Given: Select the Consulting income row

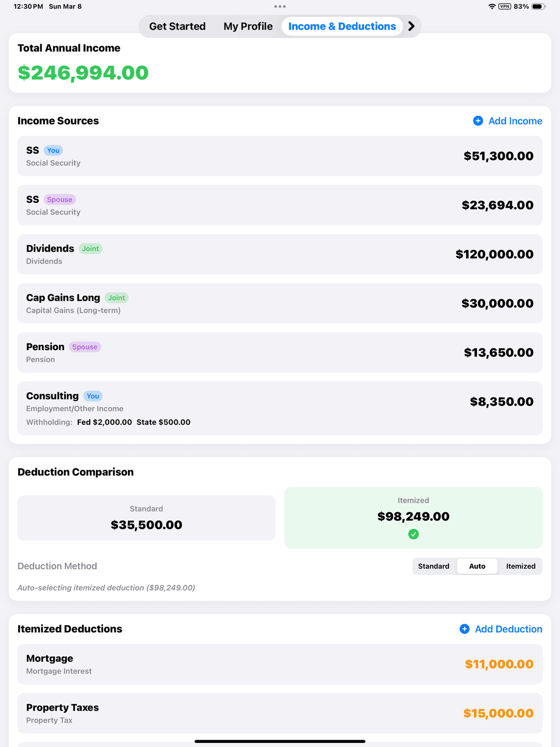Looking at the screenshot, I should [280, 408].
